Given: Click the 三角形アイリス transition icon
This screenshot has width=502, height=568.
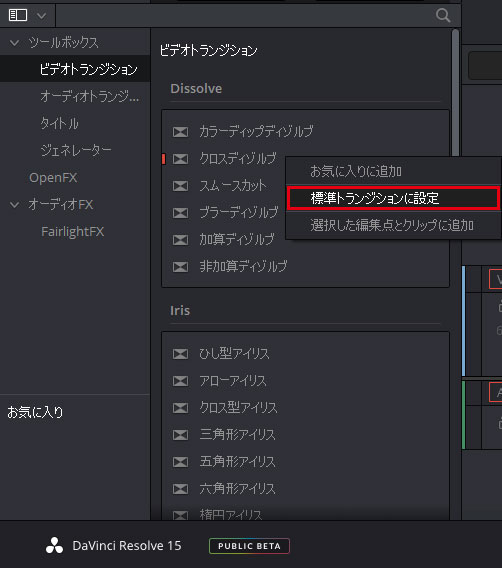Looking at the screenshot, I should click(x=180, y=435).
